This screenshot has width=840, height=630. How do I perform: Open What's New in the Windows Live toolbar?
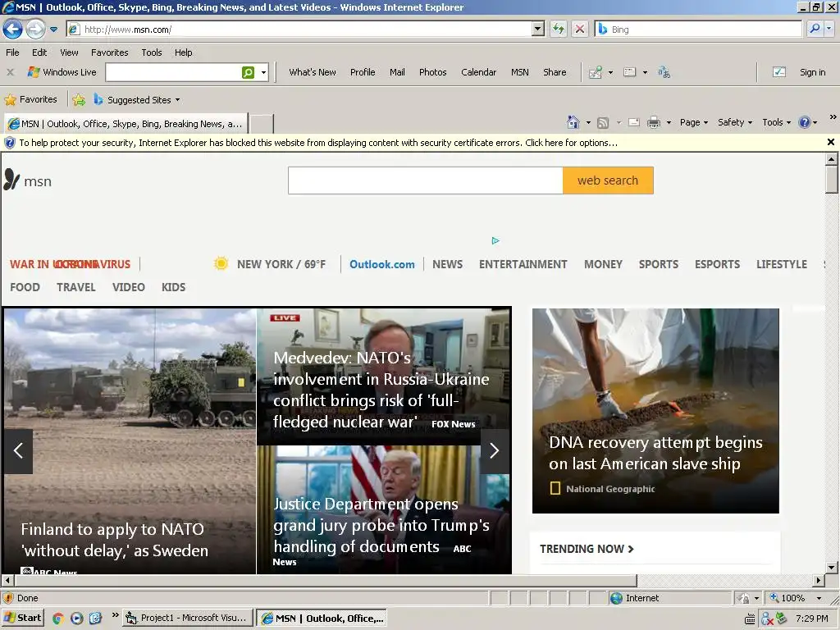[313, 72]
